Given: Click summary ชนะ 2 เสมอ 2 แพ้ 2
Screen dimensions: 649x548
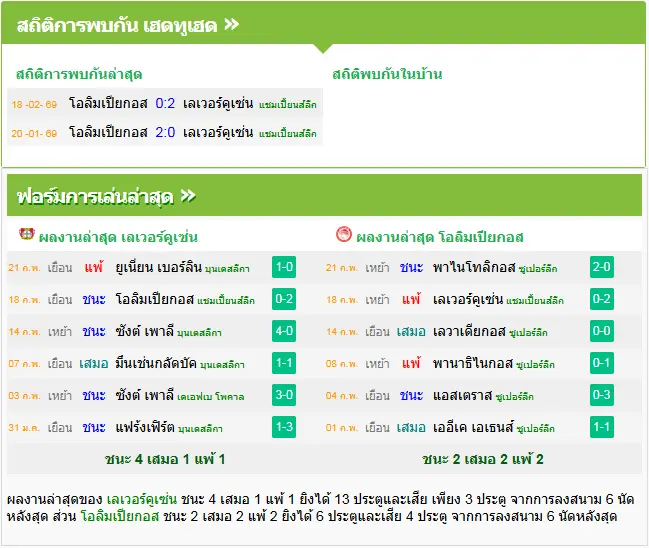Looking at the screenshot, I should [483, 459].
